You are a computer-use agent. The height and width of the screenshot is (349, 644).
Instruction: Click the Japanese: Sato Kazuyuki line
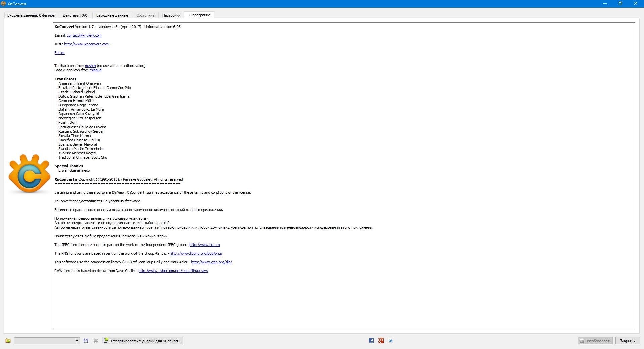coord(78,114)
